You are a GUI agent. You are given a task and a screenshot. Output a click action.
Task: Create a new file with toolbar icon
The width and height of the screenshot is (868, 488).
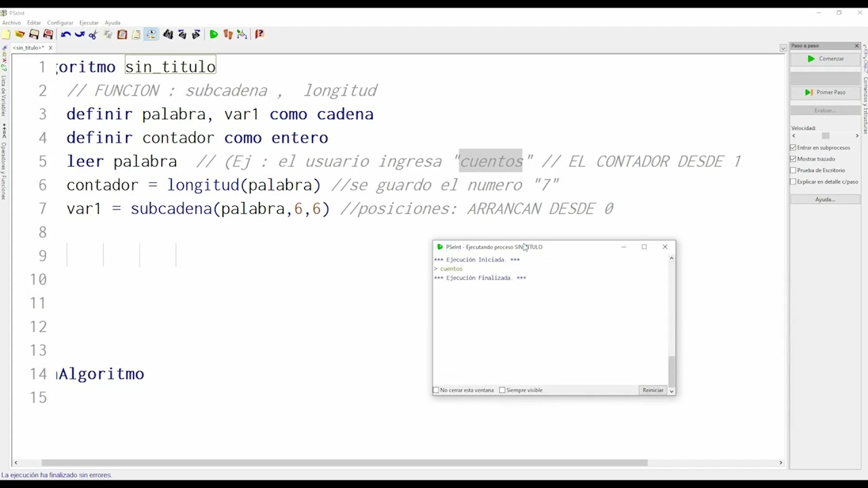pos(6,35)
